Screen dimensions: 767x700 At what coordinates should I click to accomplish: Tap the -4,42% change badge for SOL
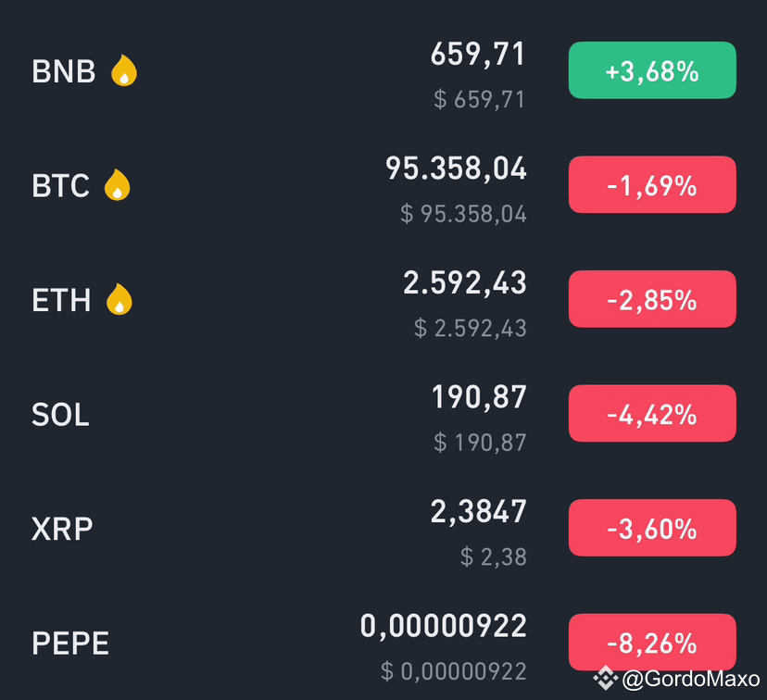tap(652, 414)
